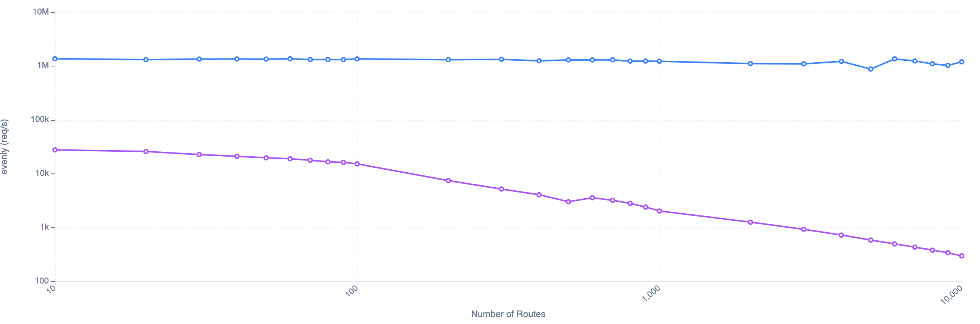Click the "1,000" x-axis tick label
The image size is (980, 324).
(651, 293)
